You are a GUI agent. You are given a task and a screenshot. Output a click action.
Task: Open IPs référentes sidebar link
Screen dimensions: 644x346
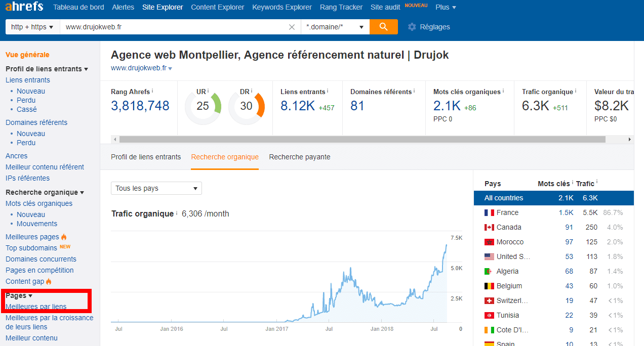point(28,178)
